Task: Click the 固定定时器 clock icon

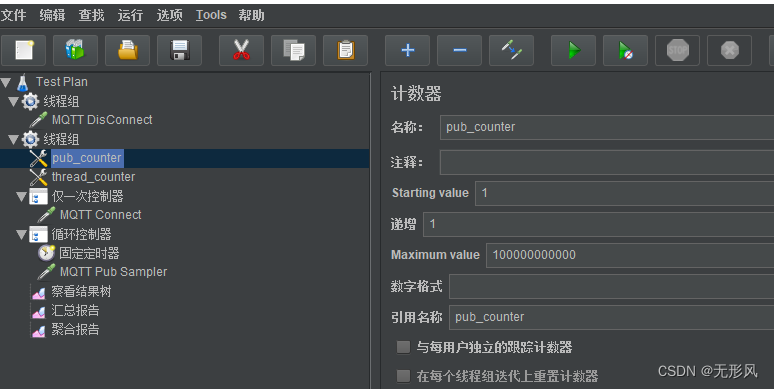Action: [46, 253]
